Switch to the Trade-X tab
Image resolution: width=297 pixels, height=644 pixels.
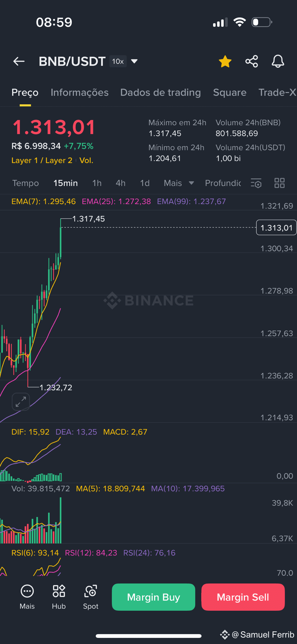tap(277, 93)
